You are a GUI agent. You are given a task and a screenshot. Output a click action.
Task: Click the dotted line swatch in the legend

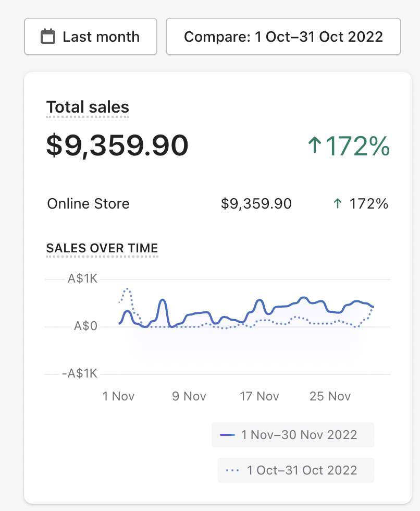233,470
